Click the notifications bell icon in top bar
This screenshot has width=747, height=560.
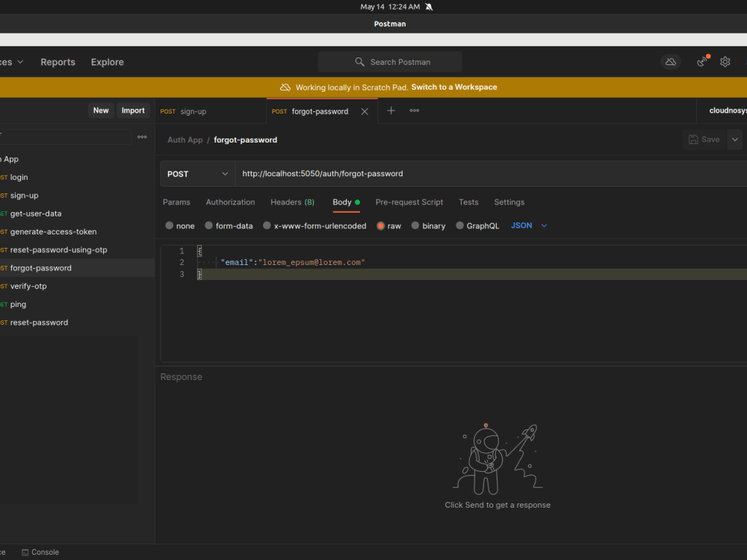coord(429,7)
